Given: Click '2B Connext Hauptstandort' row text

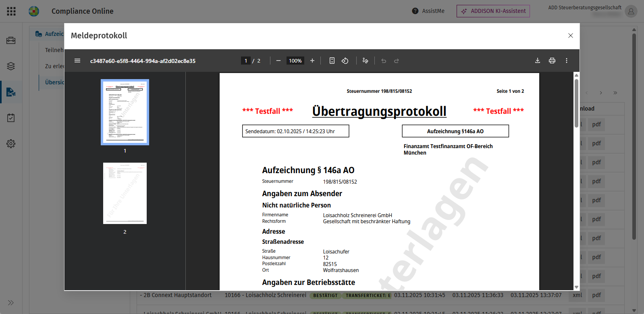Looking at the screenshot, I should pos(178,295).
